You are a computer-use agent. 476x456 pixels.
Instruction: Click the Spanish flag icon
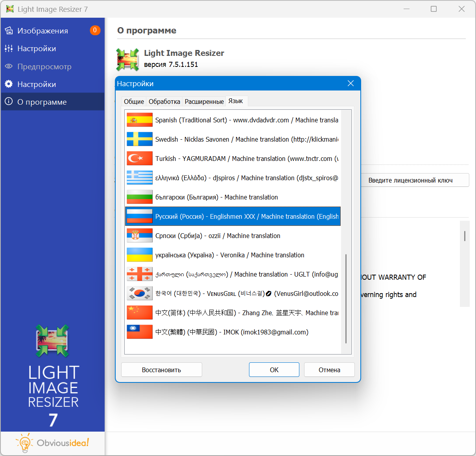point(139,120)
